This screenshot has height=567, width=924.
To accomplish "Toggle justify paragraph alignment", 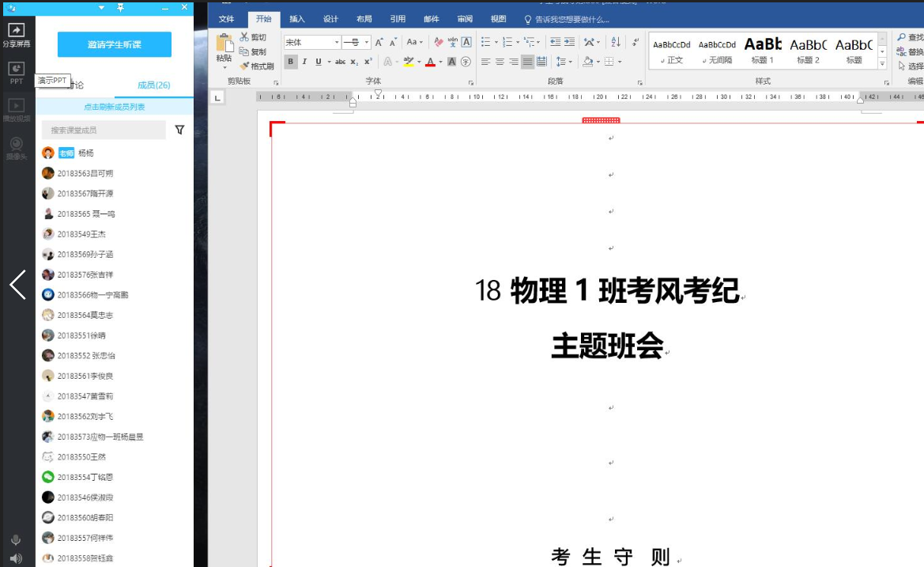I will 527,62.
